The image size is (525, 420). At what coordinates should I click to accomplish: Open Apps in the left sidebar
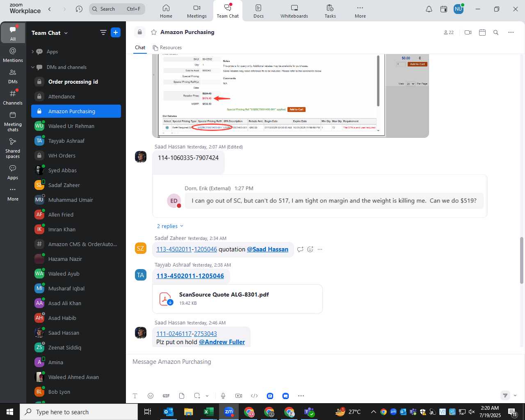[x=13, y=172]
